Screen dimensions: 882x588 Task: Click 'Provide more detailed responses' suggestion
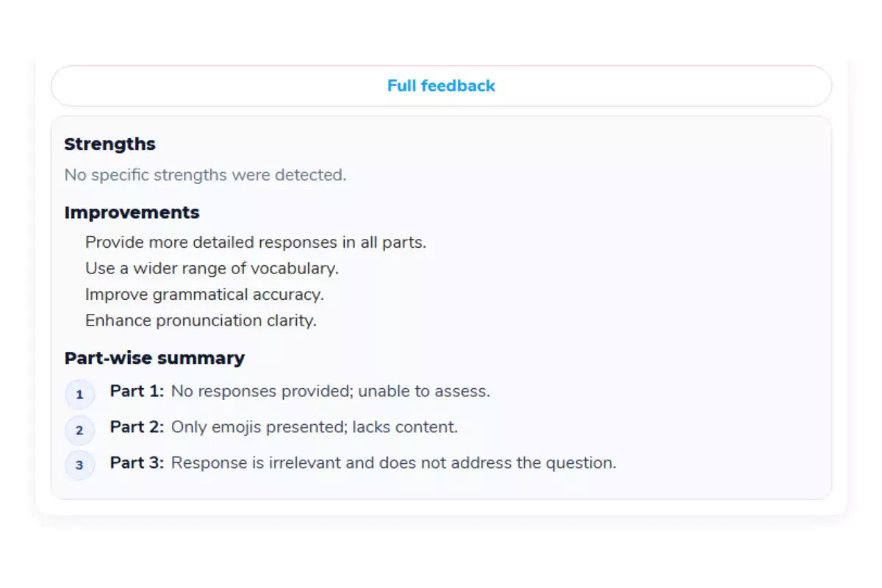[x=255, y=242]
